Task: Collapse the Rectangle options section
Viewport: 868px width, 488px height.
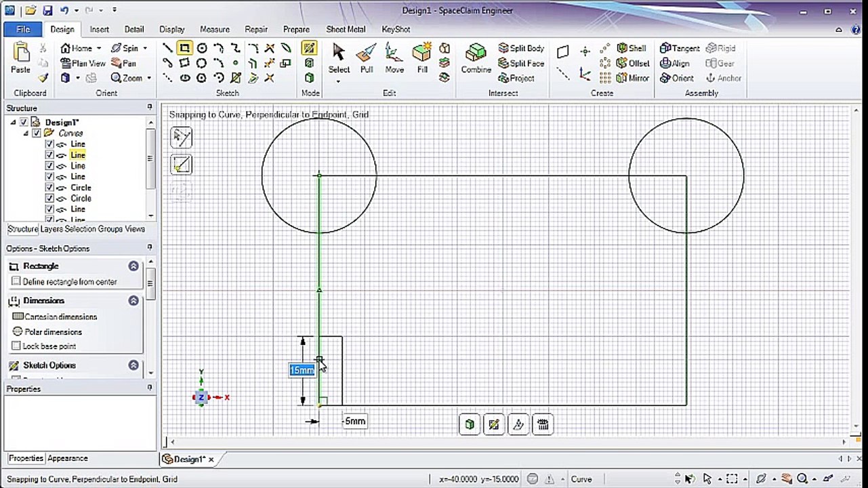Action: coord(133,266)
